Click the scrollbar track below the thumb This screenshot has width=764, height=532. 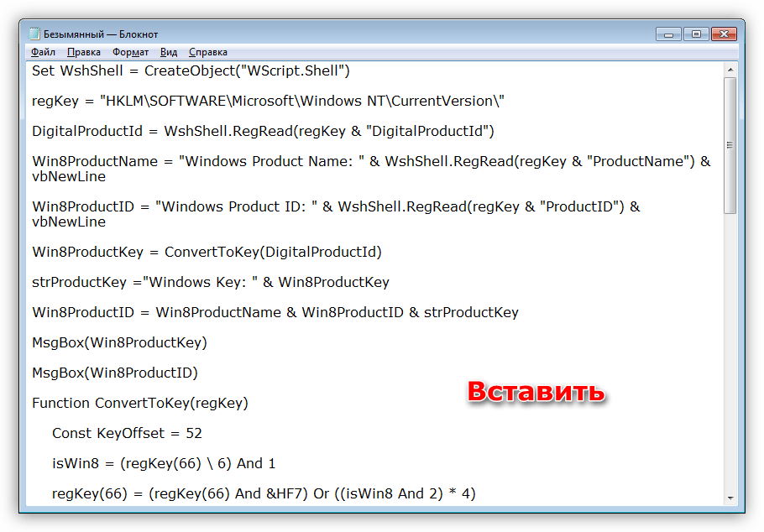click(x=730, y=352)
